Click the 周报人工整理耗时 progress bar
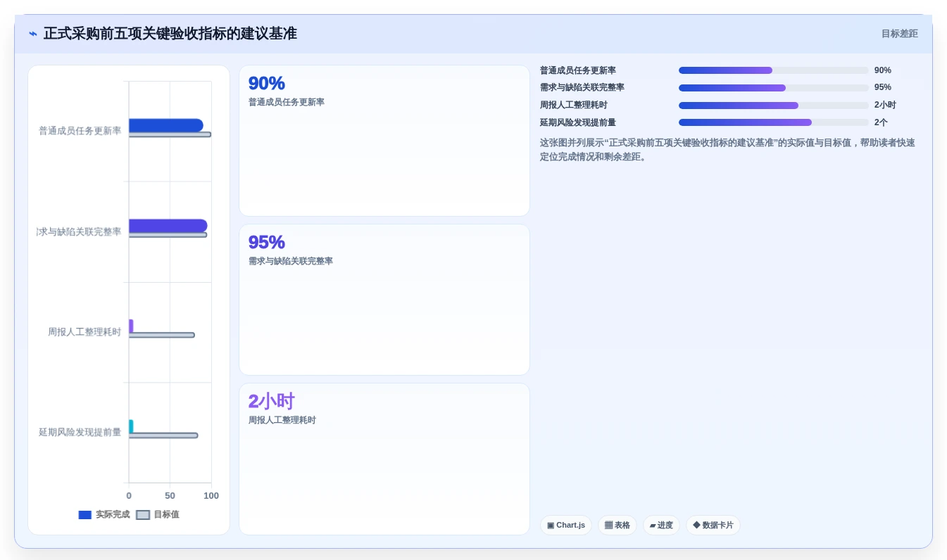The width and height of the screenshot is (947, 560). (774, 106)
